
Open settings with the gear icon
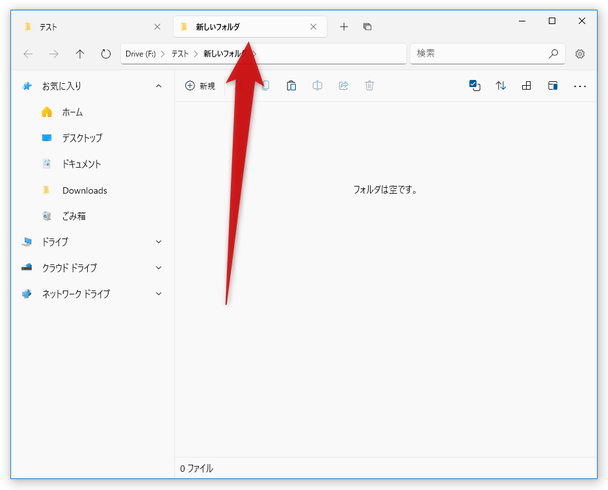pos(580,54)
